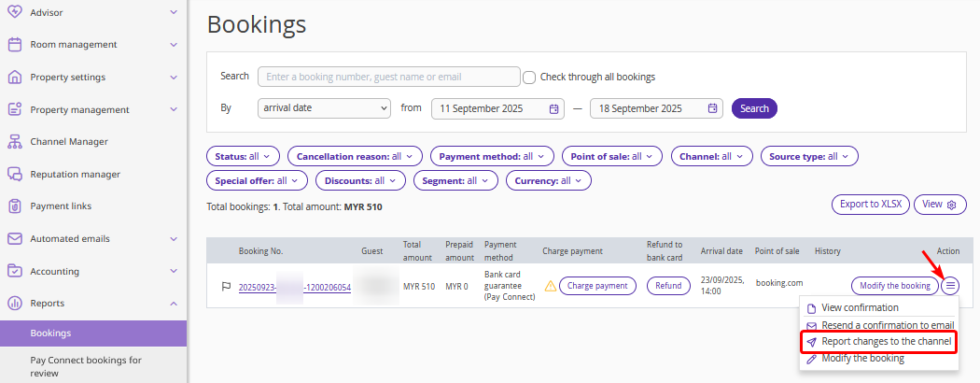The image size is (980, 383).
Task: Click Export to XLSX button
Action: pyautogui.click(x=869, y=205)
